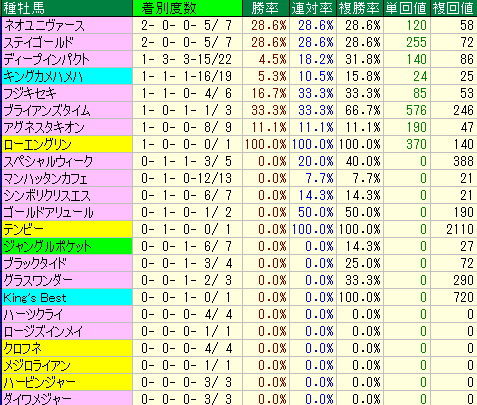The image size is (477, 405).
Task: Select the ディープインパクト sire name
Action: pos(47,60)
